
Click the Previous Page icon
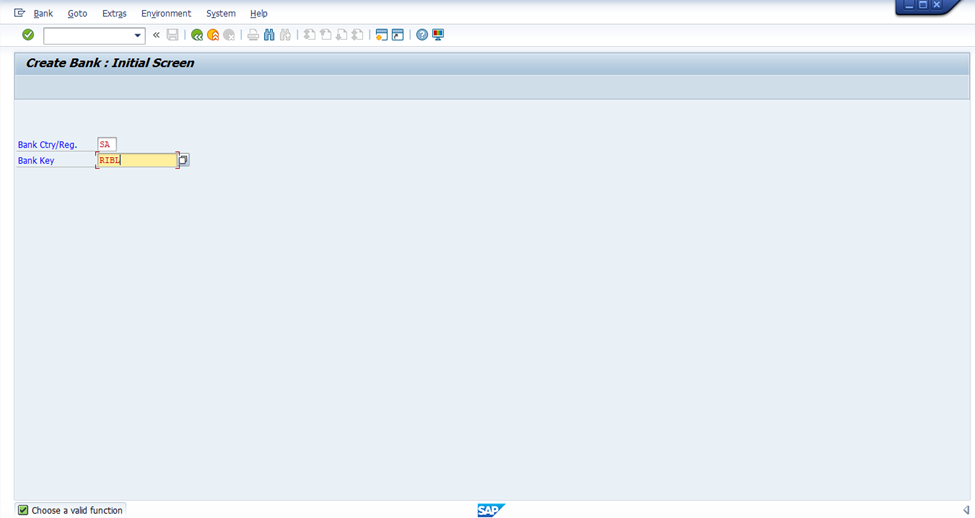(x=325, y=35)
